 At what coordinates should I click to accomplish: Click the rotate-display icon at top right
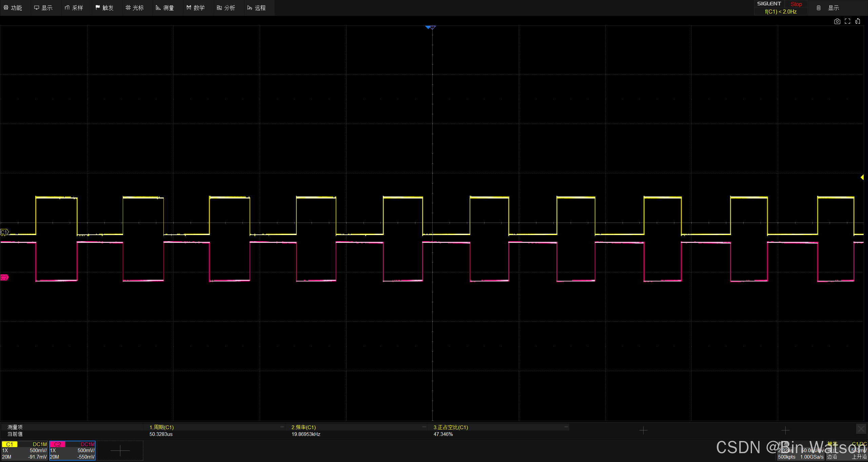click(857, 21)
